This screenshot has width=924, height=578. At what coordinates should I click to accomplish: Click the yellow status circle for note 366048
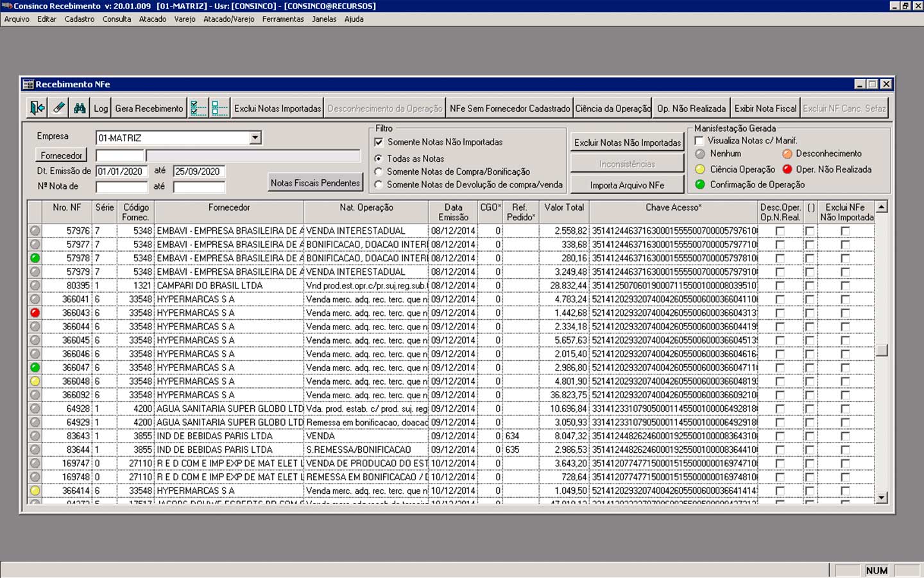pos(35,381)
